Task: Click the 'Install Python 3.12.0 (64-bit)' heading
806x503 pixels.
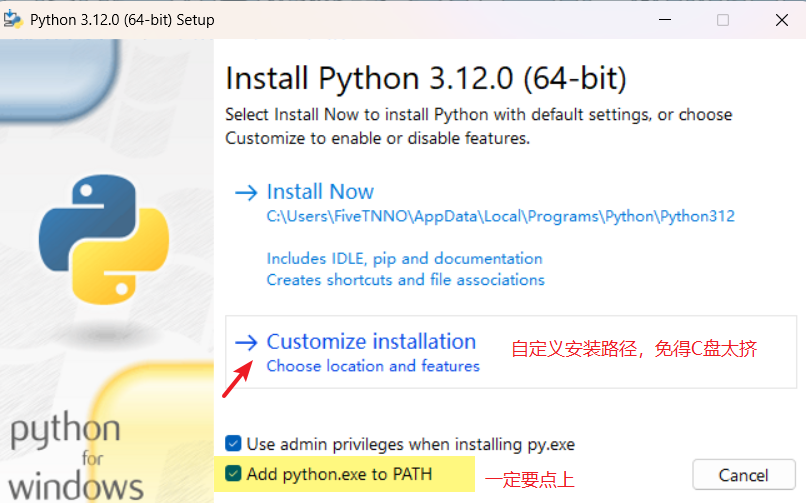Action: [426, 79]
